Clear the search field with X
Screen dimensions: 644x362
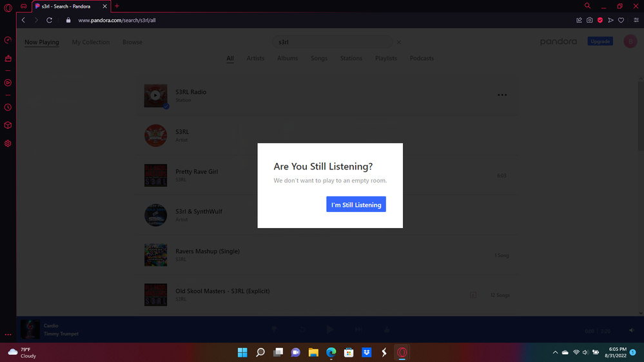(398, 43)
